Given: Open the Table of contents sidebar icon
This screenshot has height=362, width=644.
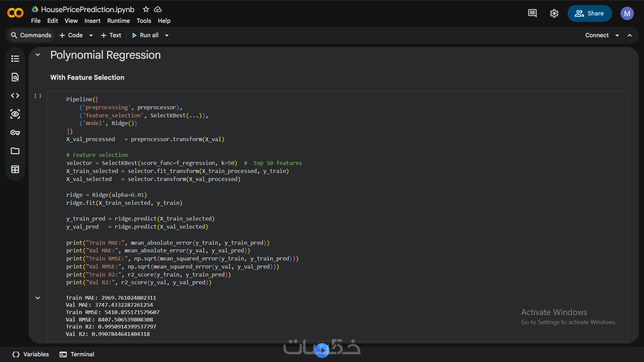Looking at the screenshot, I should [15, 59].
